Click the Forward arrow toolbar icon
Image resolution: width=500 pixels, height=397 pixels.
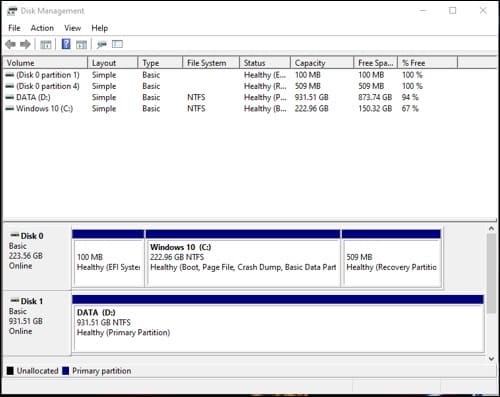click(x=25, y=44)
